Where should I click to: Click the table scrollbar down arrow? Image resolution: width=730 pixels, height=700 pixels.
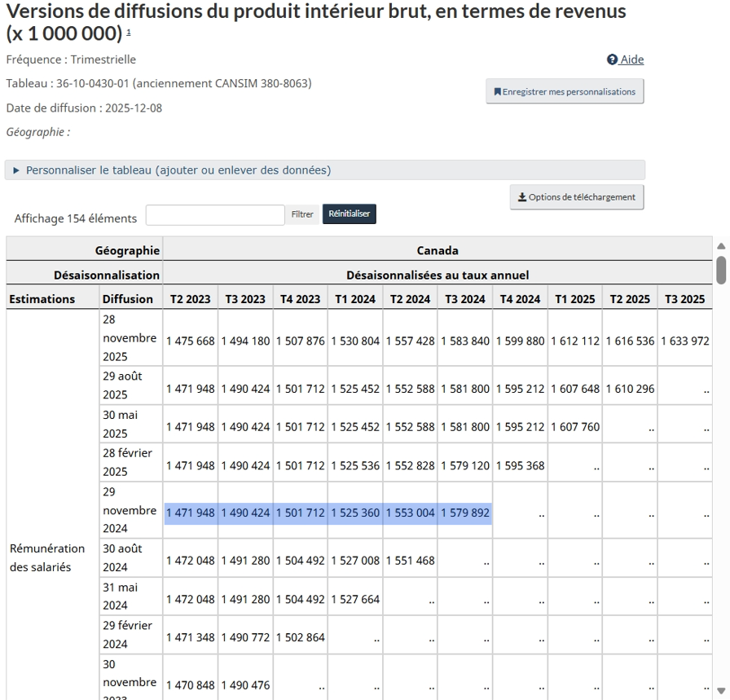tap(720, 691)
